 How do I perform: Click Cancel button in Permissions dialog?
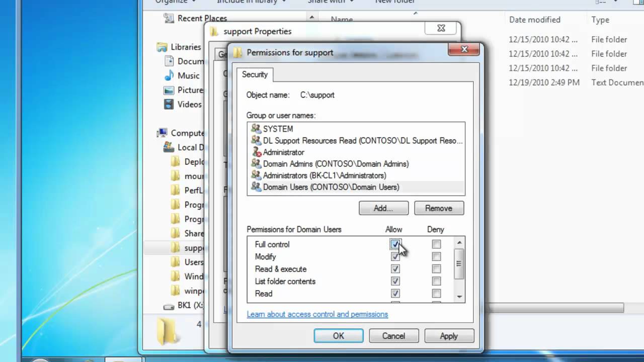393,336
